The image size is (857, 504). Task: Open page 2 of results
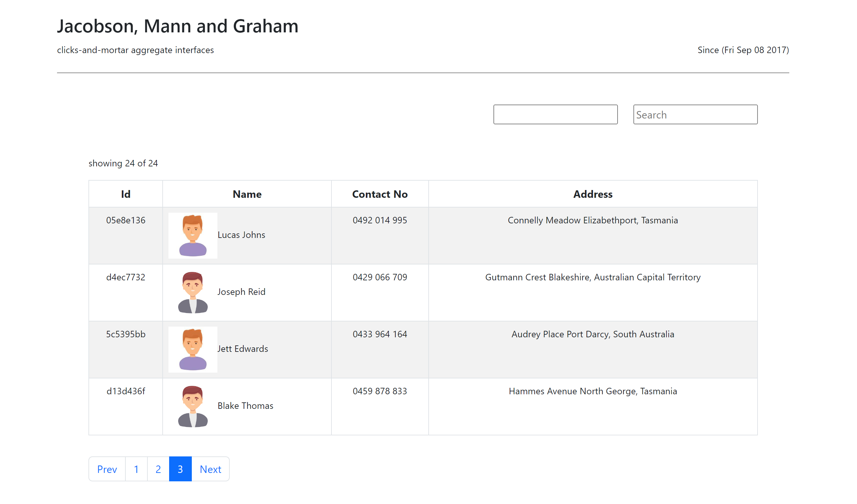pyautogui.click(x=158, y=469)
